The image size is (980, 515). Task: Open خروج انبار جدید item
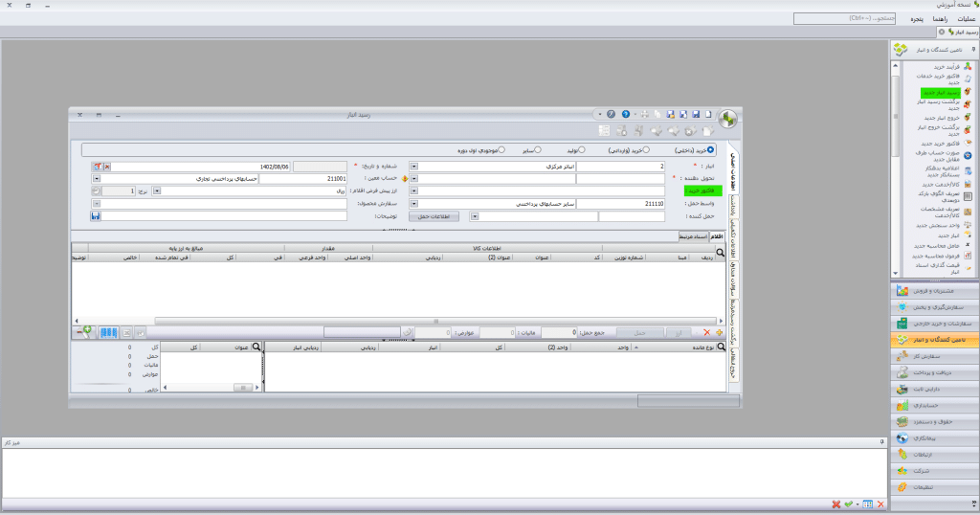942,118
